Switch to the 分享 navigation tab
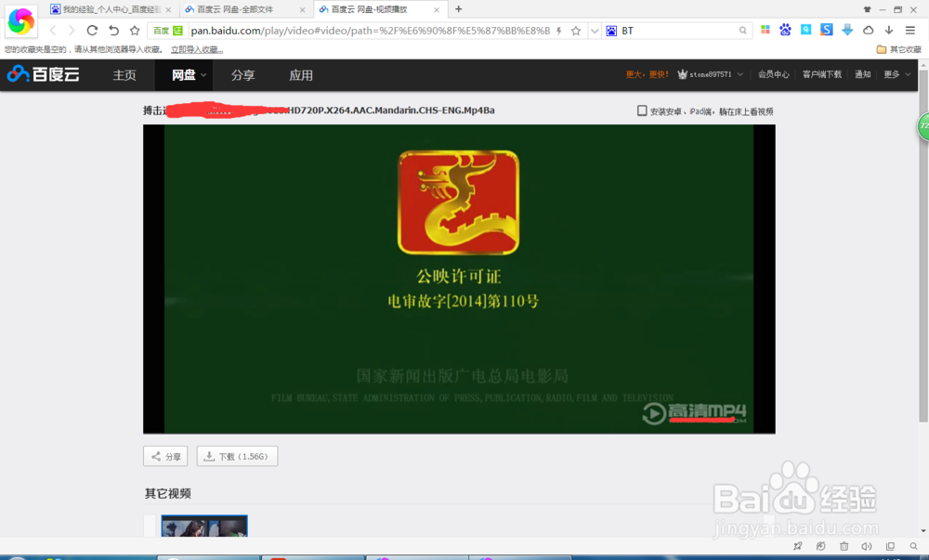 pyautogui.click(x=242, y=74)
